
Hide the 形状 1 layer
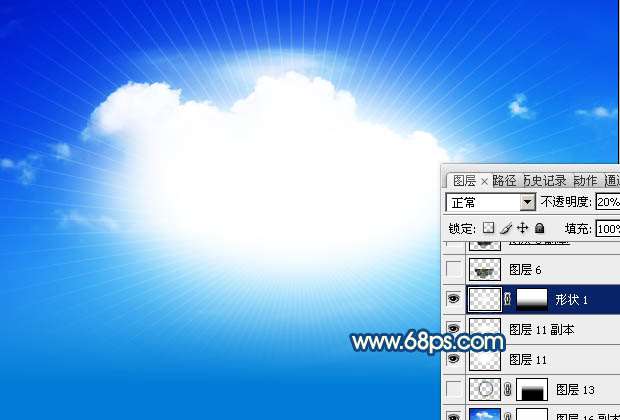click(454, 299)
